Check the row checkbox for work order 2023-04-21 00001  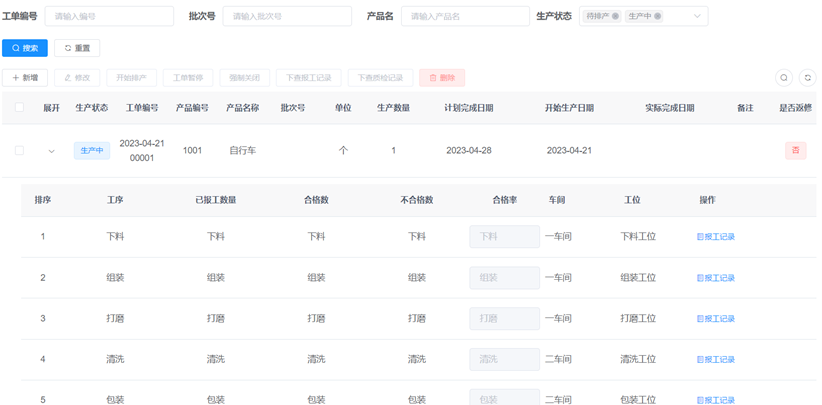[19, 151]
